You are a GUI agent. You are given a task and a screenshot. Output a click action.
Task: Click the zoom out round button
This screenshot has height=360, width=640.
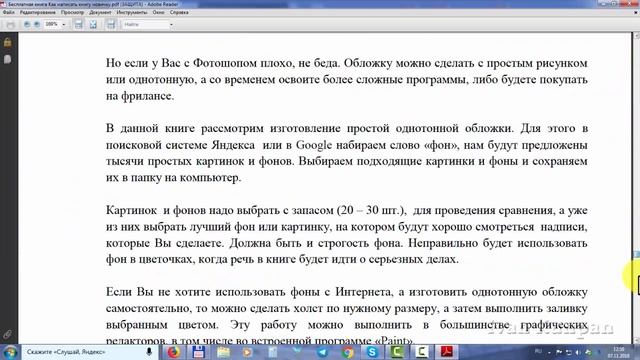pyautogui.click(x=27, y=24)
